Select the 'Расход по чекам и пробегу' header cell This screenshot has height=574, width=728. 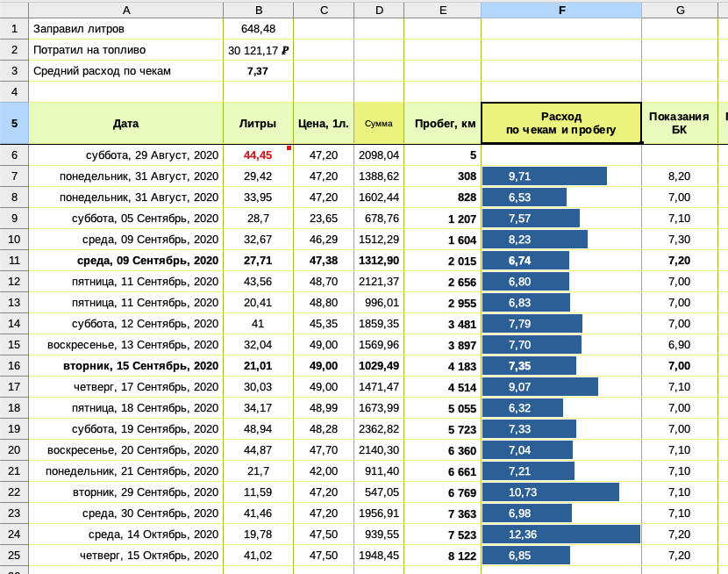click(561, 123)
